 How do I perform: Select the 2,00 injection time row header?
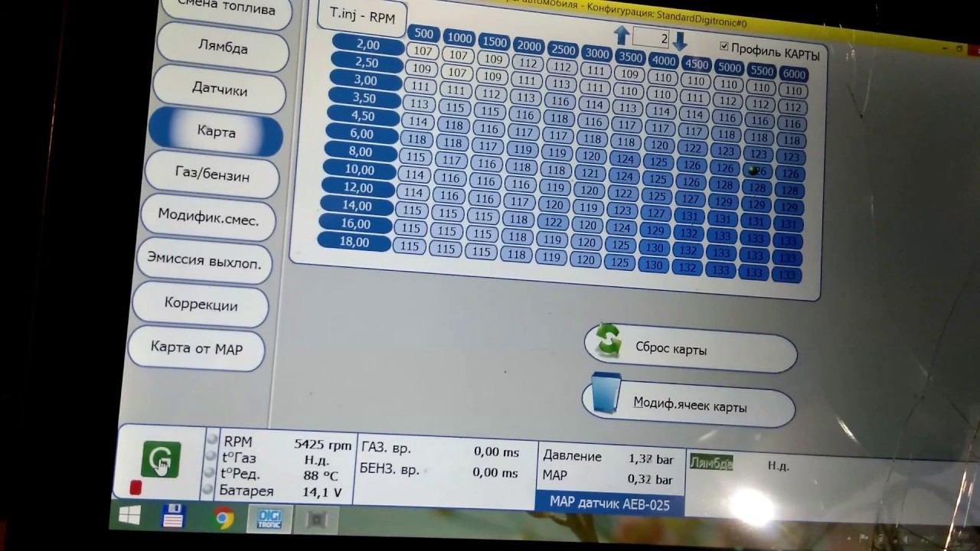368,45
